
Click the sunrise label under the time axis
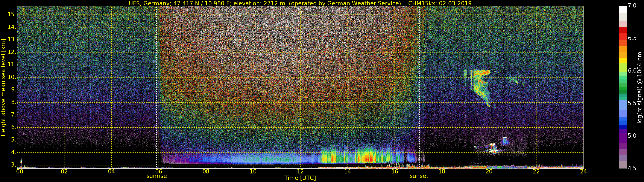[156, 176]
